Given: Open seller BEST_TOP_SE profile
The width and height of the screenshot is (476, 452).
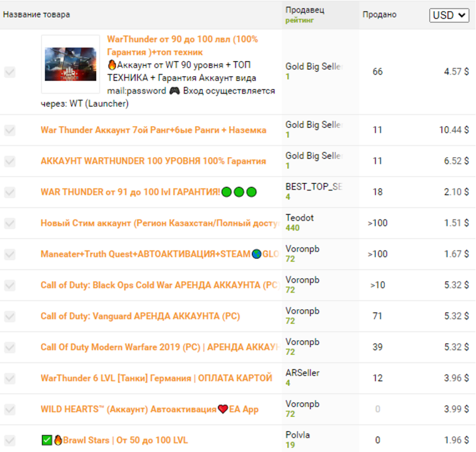Looking at the screenshot, I should (x=314, y=186).
